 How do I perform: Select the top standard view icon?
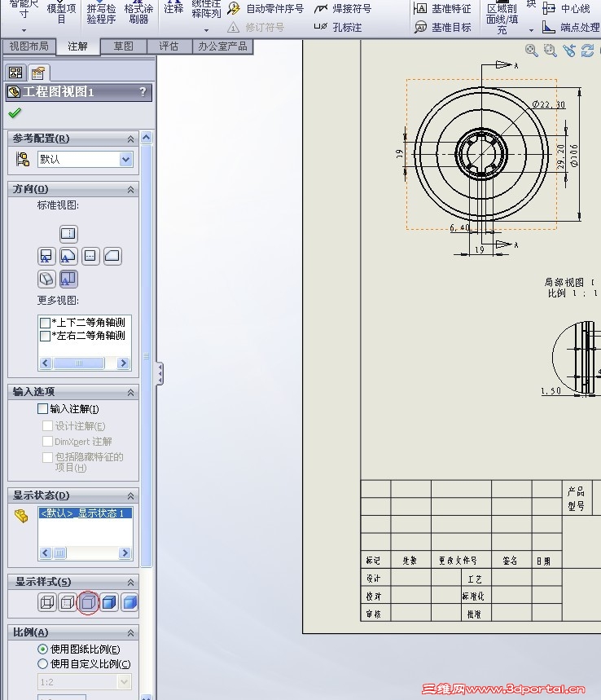point(68,234)
